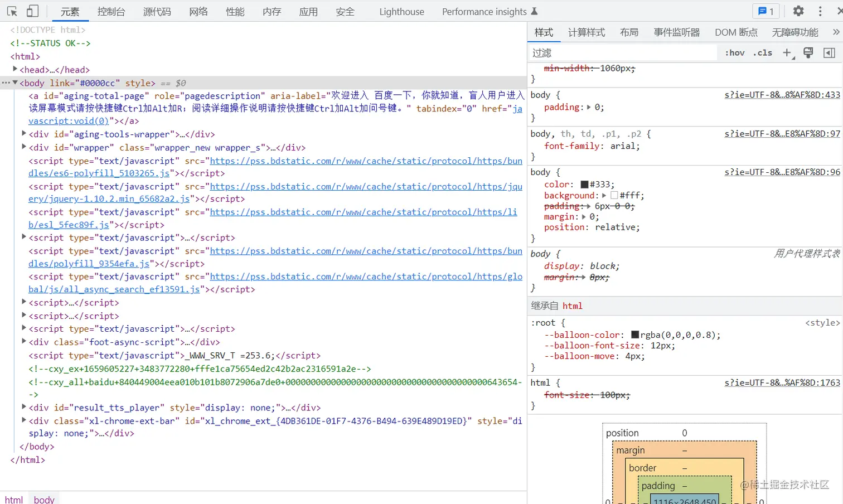
Task: Open stylesheet source link ending :1763
Action: 782,382
